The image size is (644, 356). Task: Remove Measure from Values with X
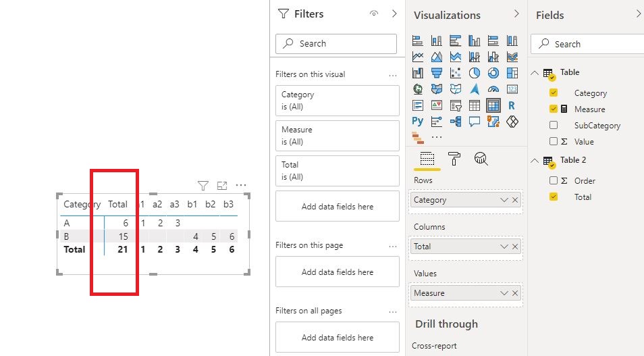(x=515, y=293)
